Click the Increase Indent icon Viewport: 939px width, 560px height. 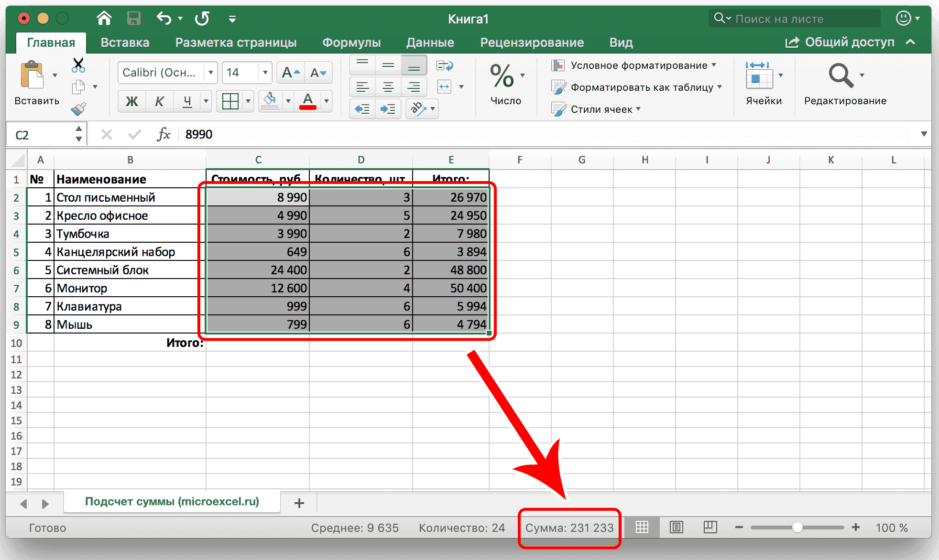click(x=388, y=109)
